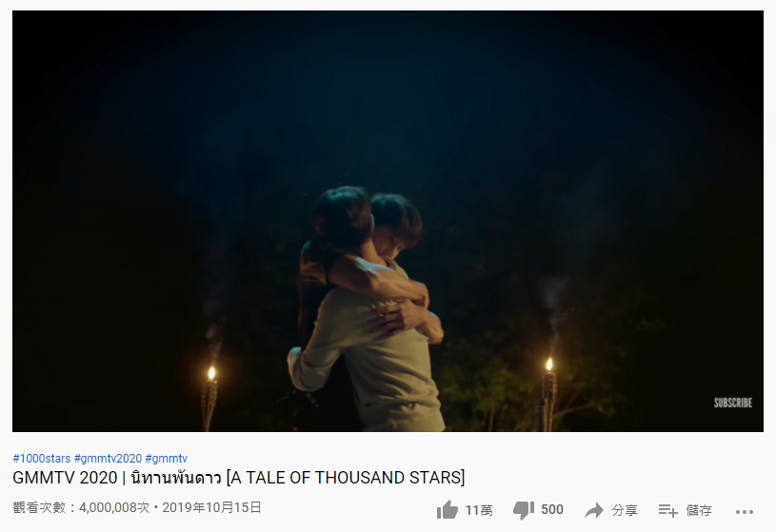776x532 pixels.
Task: Open the #gmmtv2020 hashtag link
Action: tap(108, 459)
